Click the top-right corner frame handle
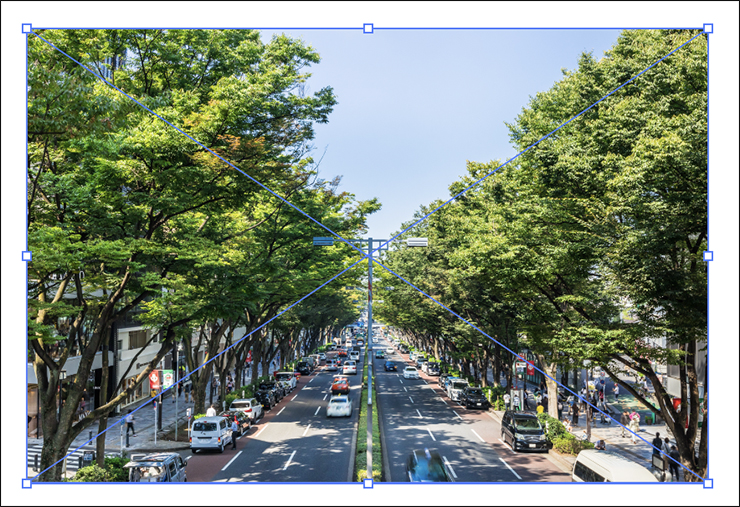This screenshot has width=740, height=507. point(708,29)
